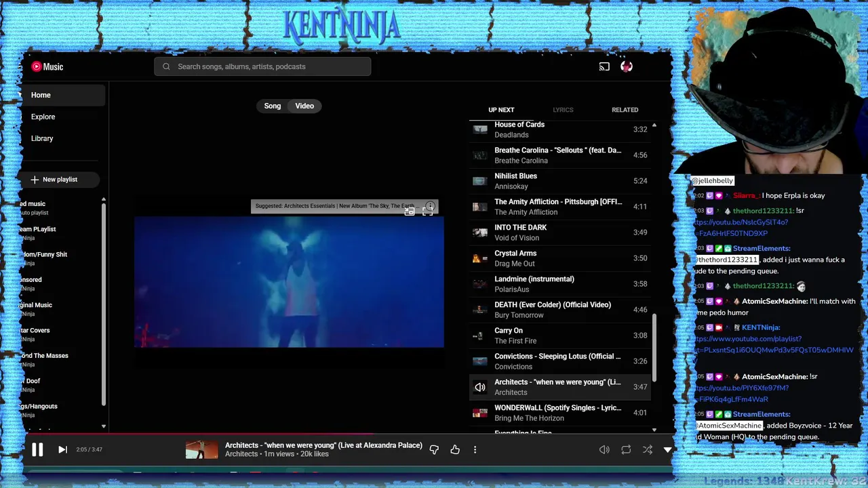Image resolution: width=868 pixels, height=488 pixels.
Task: Dislike the Architects song
Action: point(434,449)
